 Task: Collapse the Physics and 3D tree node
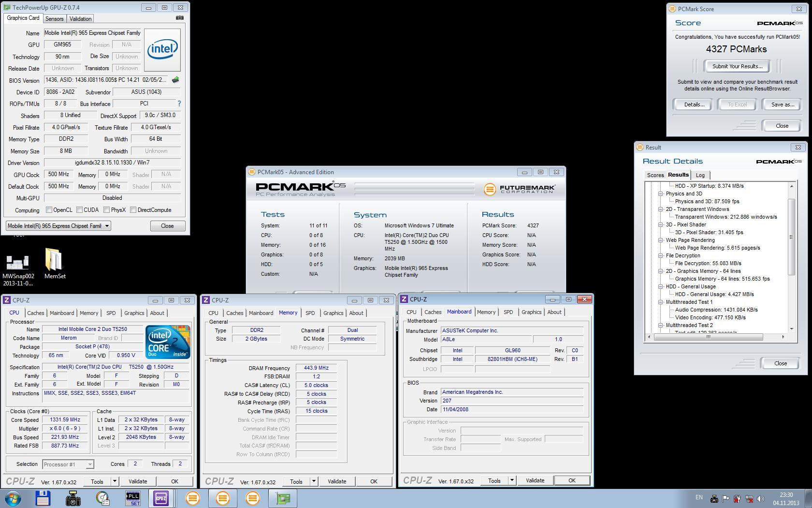point(660,194)
